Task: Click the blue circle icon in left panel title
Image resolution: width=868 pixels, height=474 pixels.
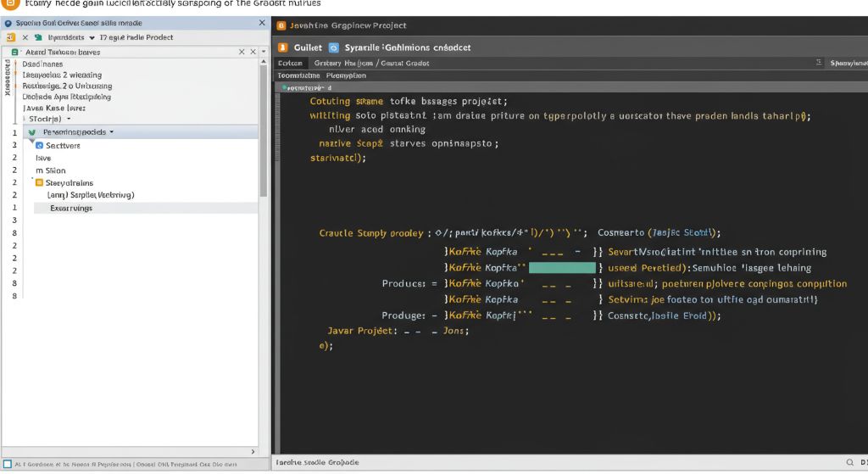Action: (x=8, y=23)
